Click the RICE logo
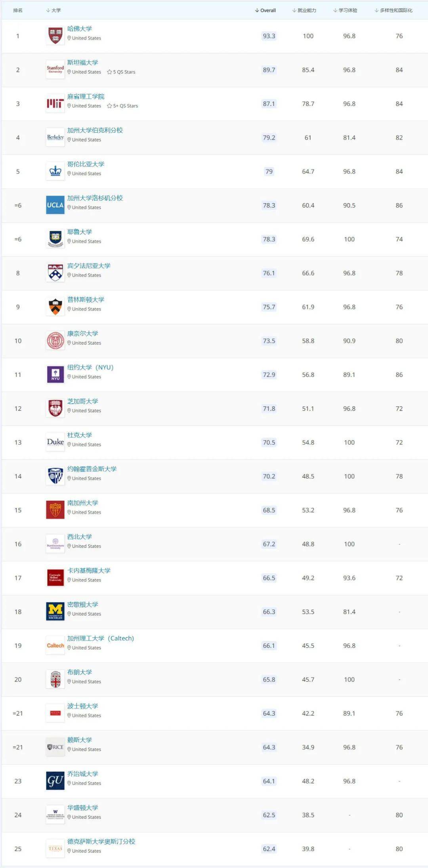Screen dimensions: 428x868 (55, 747)
